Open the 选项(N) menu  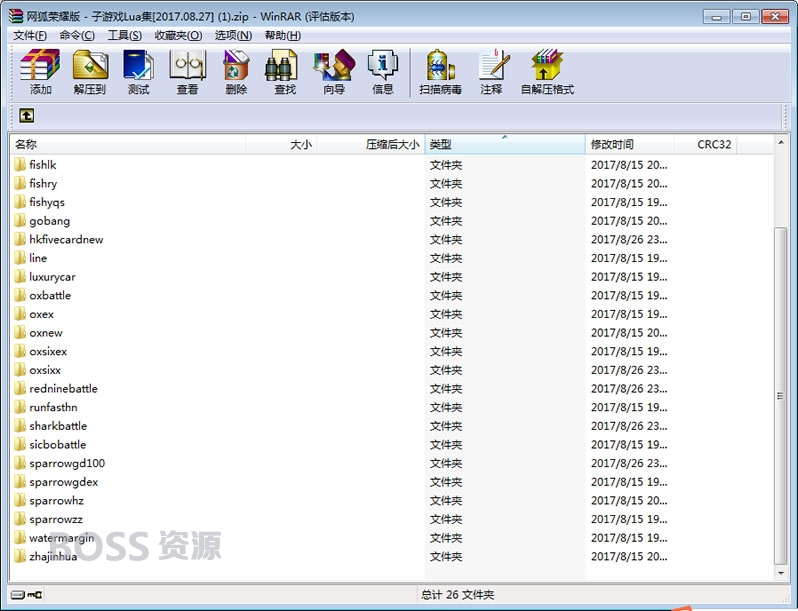click(x=233, y=35)
